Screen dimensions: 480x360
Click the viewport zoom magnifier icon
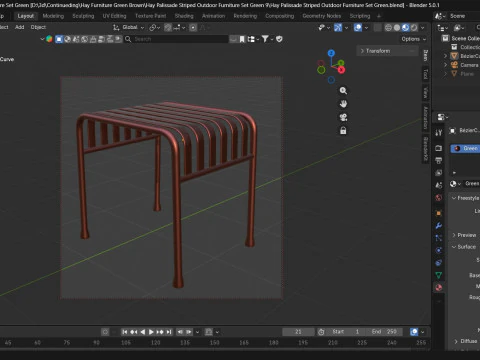click(x=343, y=91)
